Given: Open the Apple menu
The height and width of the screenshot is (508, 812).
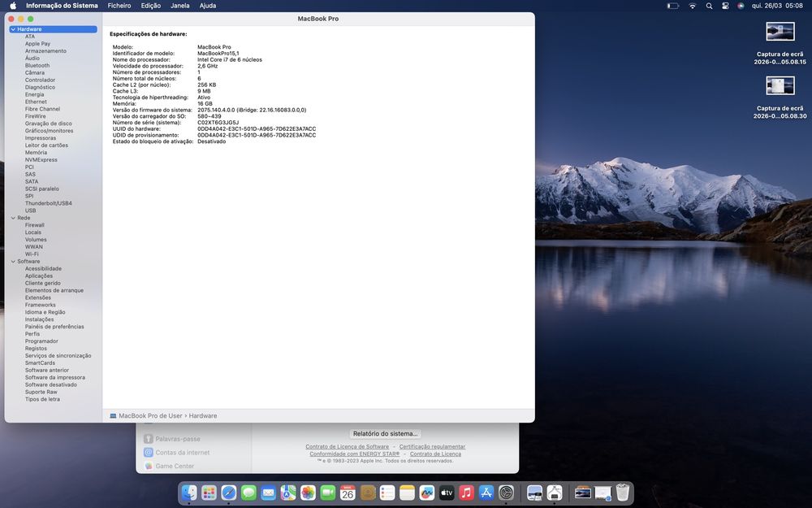Looking at the screenshot, I should 13,6.
